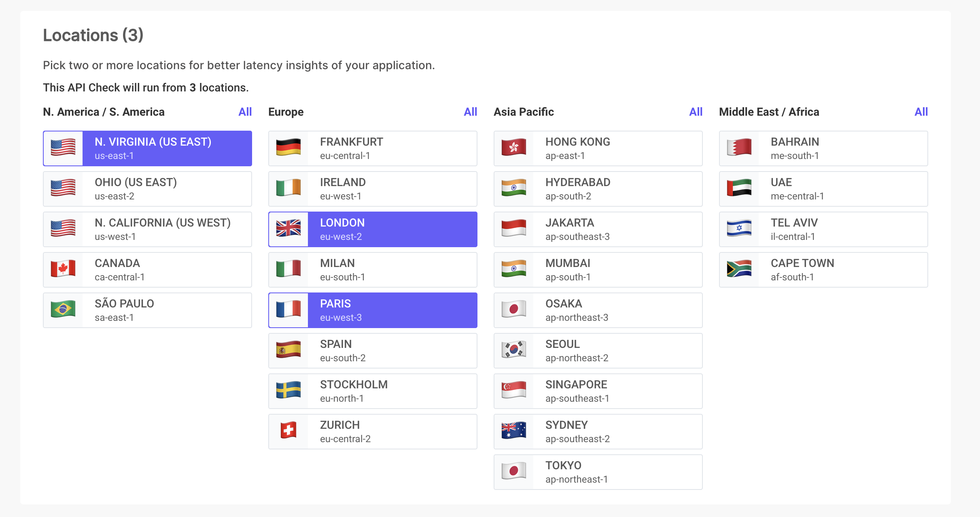Select all Asia Pacific locations
Screen dimensions: 980x517
pyautogui.click(x=696, y=112)
